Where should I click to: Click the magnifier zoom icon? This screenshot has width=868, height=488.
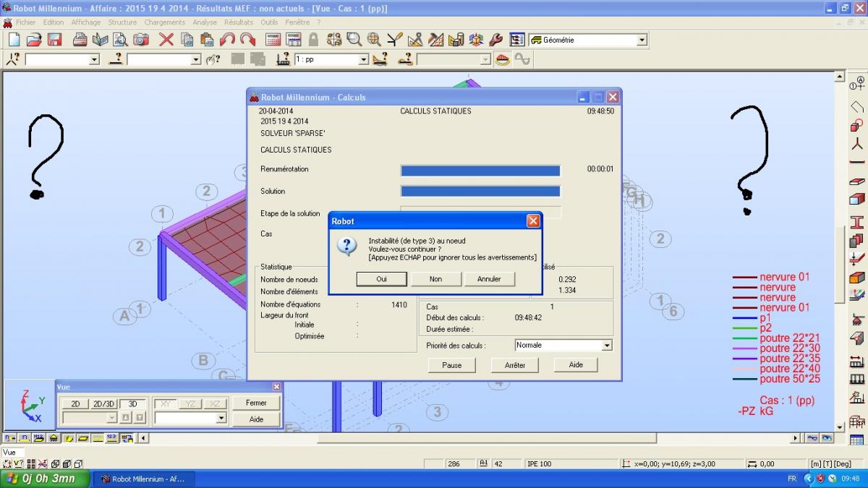(354, 40)
